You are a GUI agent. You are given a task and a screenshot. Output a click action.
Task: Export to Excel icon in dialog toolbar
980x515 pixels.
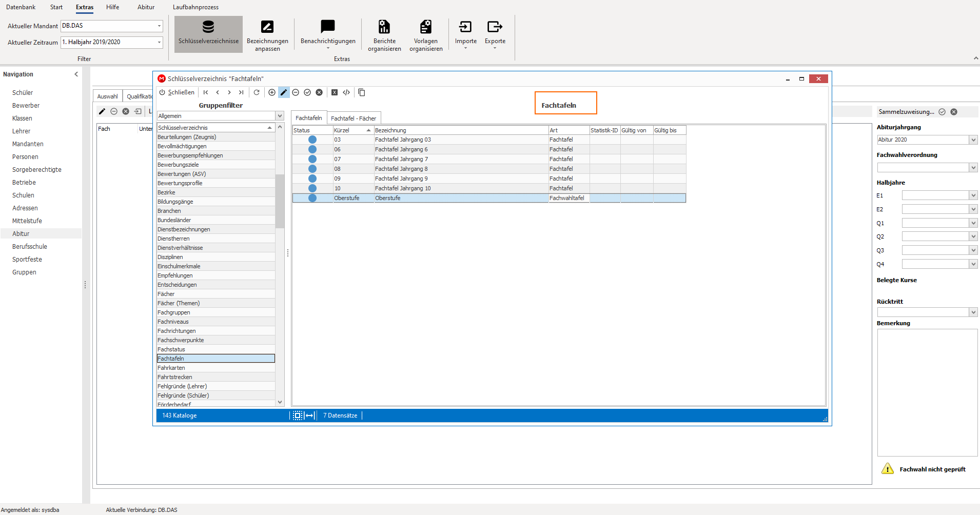click(x=335, y=92)
